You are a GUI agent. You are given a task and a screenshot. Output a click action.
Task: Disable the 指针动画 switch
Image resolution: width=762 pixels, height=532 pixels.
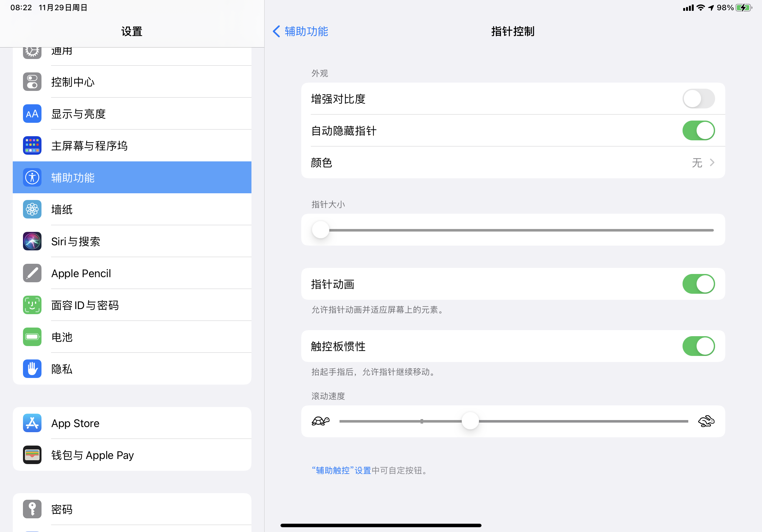coord(698,284)
